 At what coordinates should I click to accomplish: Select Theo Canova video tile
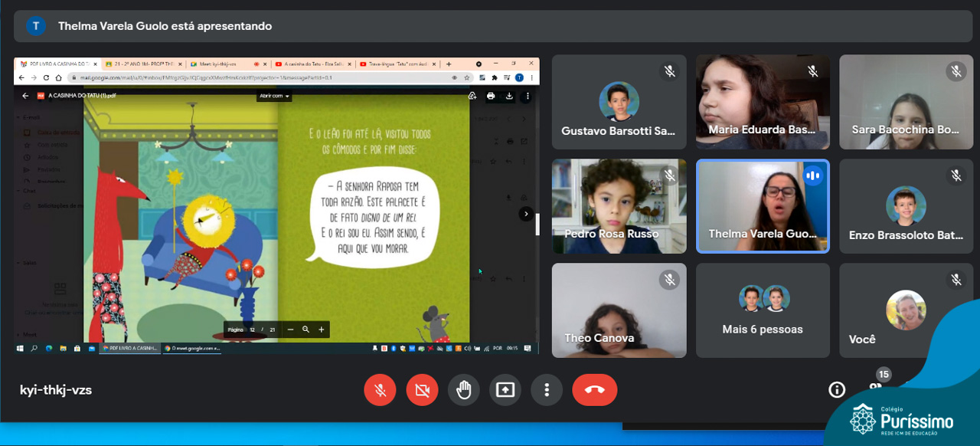coord(619,310)
